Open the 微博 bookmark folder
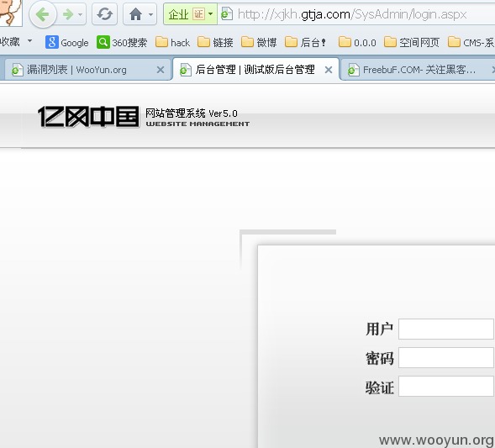The image size is (495, 448). coord(259,42)
